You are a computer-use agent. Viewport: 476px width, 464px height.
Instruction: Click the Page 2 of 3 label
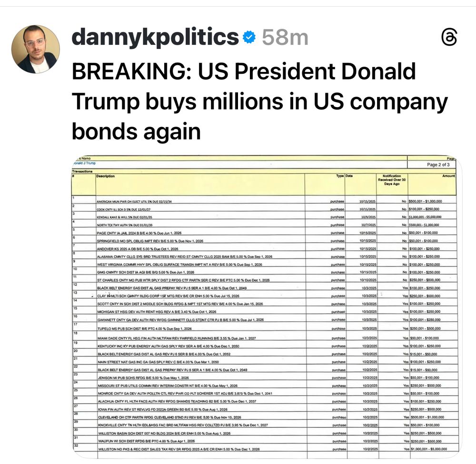click(438, 165)
